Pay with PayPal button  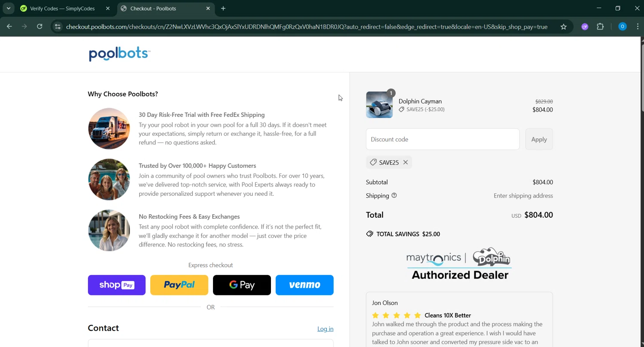click(179, 285)
